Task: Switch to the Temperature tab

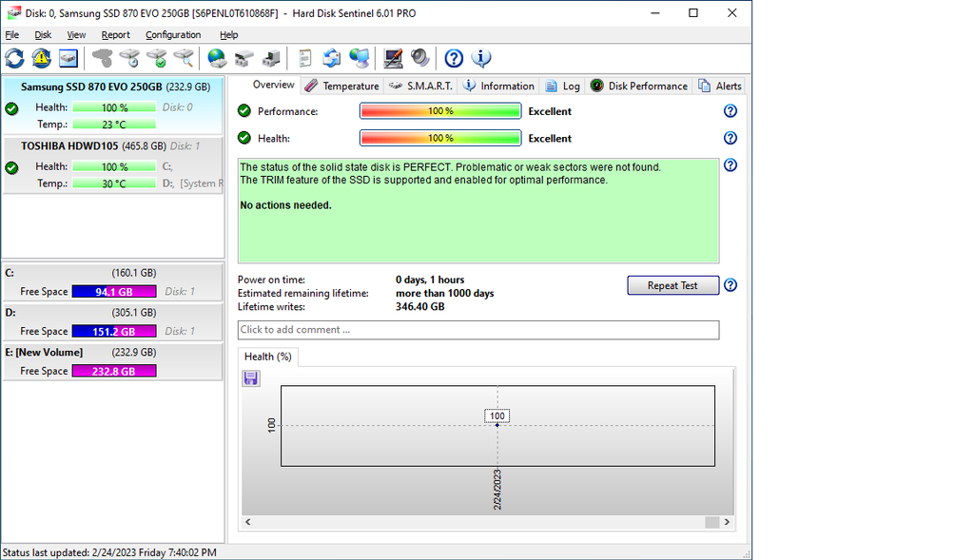Action: [342, 86]
